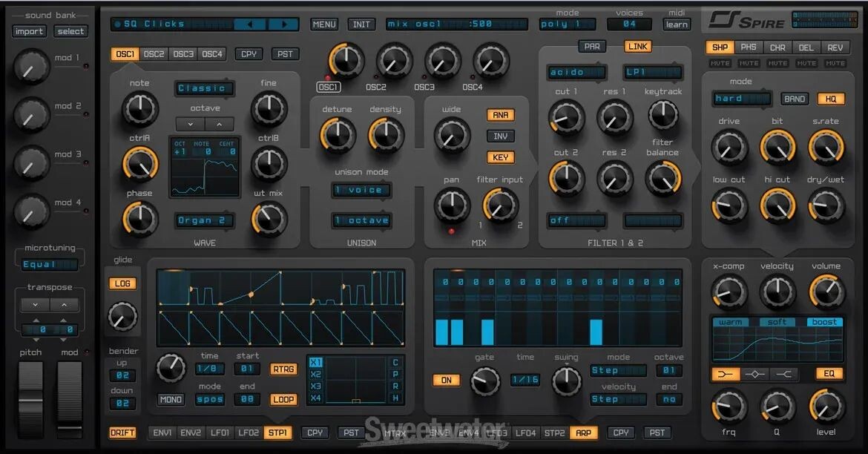The width and height of the screenshot is (868, 454).
Task: Open the Organ 2 wavetable dropdown
Action: pyautogui.click(x=204, y=220)
